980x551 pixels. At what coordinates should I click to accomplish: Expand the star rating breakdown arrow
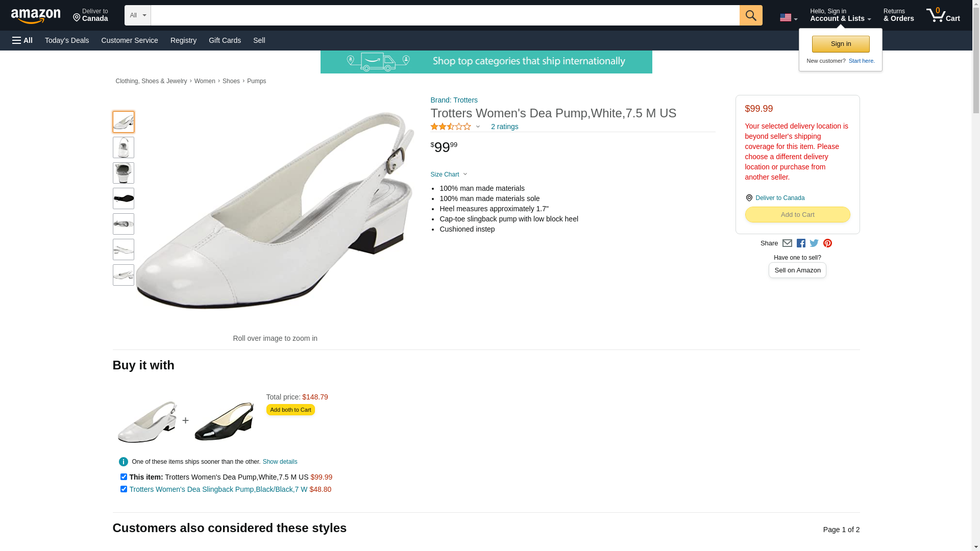pos(478,127)
